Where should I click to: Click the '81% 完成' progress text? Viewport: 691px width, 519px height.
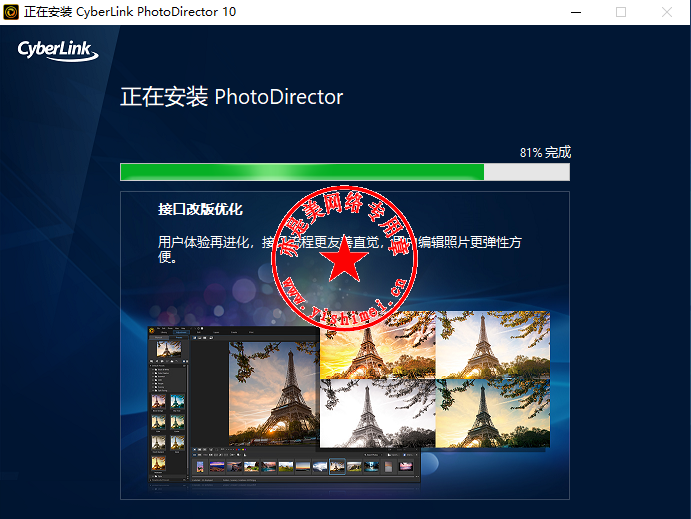click(x=545, y=152)
